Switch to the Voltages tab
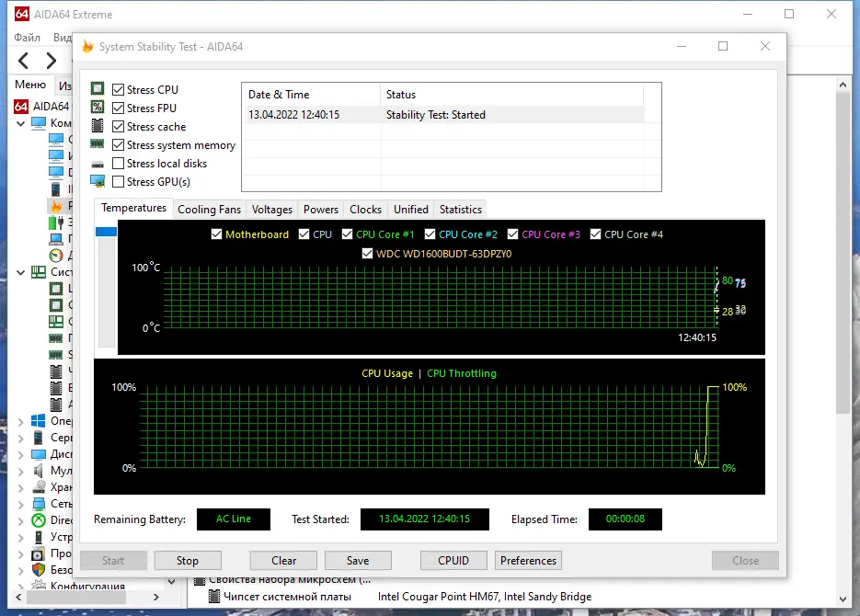 click(x=271, y=209)
